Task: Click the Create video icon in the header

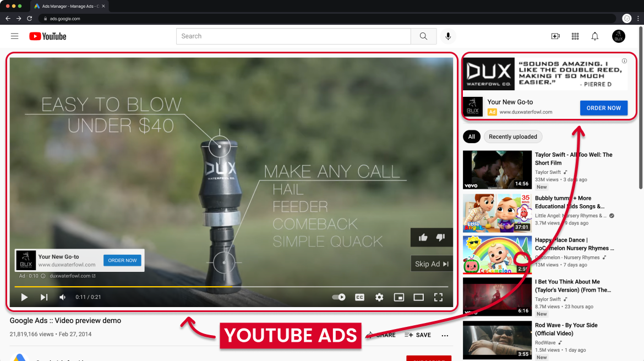Action: tap(555, 36)
